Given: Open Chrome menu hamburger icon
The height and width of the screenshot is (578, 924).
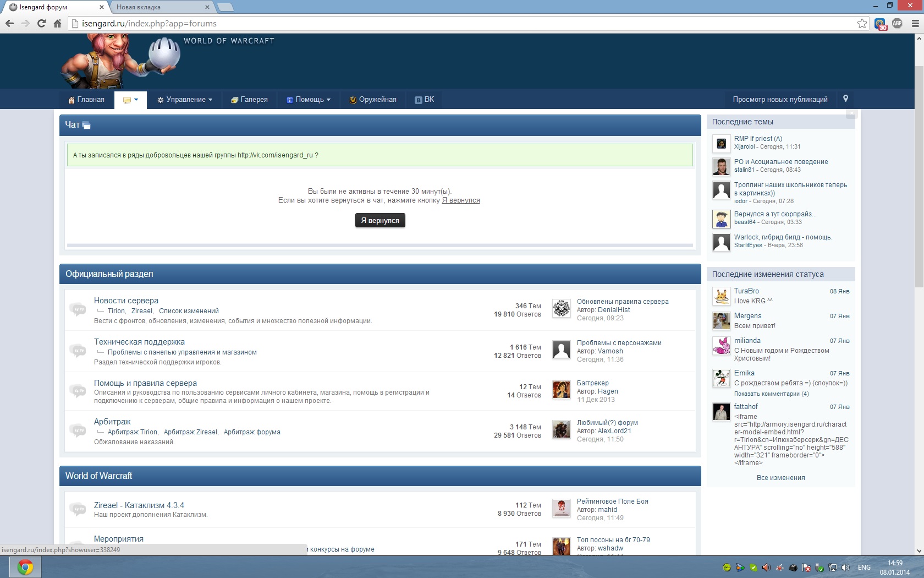Looking at the screenshot, I should 915,23.
